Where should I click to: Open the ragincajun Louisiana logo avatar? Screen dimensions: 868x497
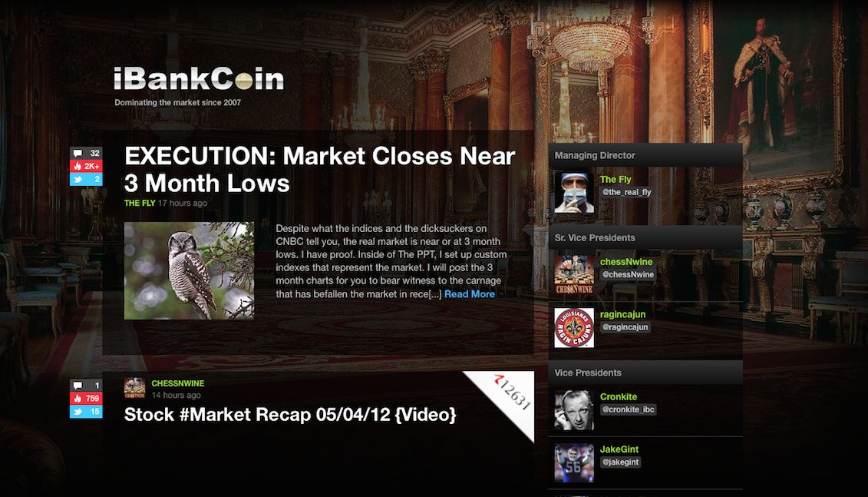[574, 328]
